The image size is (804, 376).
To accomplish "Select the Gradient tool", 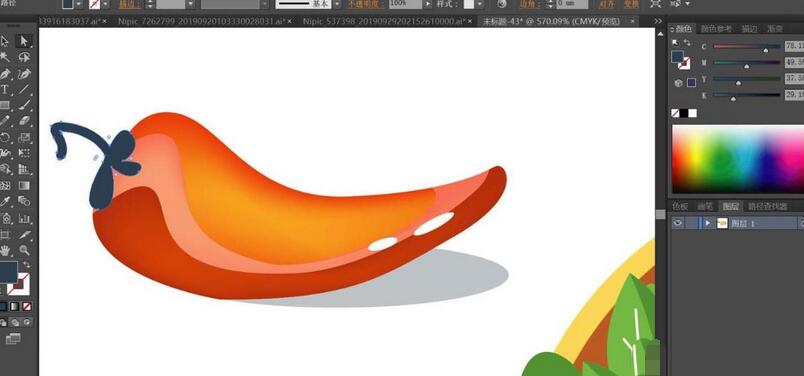I will tap(24, 185).
